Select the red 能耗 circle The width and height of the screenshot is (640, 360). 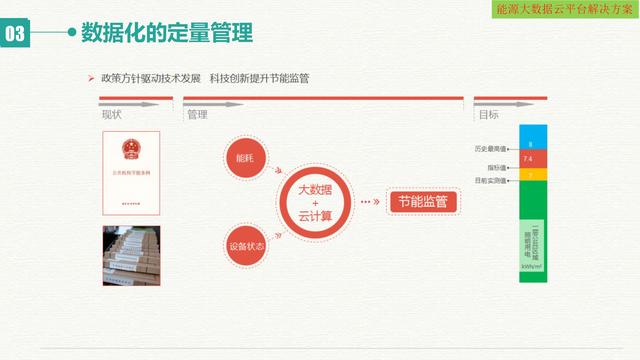245,158
